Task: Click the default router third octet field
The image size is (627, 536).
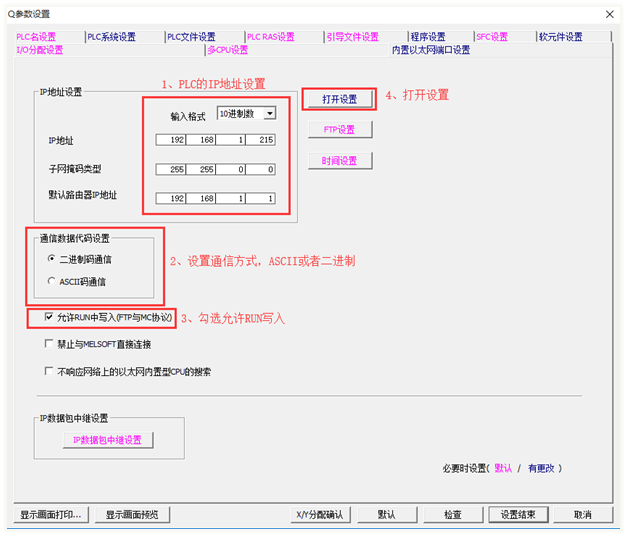Action: click(231, 198)
